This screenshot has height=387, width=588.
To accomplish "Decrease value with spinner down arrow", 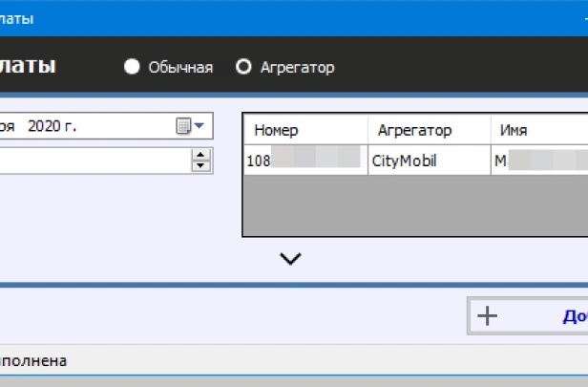I will coord(200,165).
